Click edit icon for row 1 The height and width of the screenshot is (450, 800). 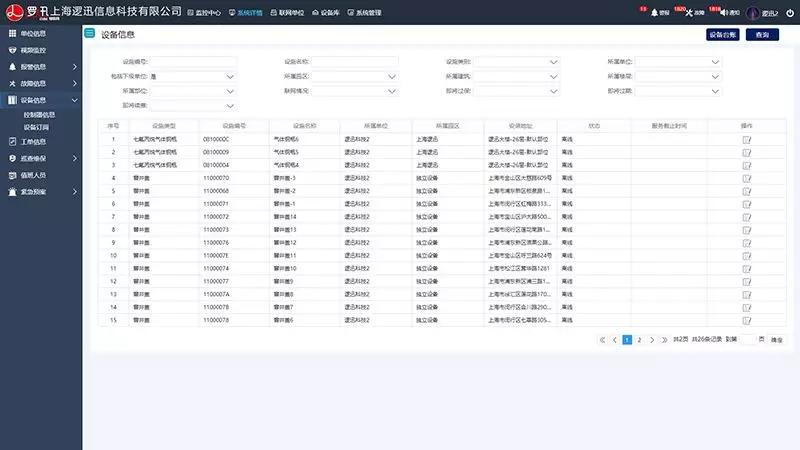[x=746, y=139]
